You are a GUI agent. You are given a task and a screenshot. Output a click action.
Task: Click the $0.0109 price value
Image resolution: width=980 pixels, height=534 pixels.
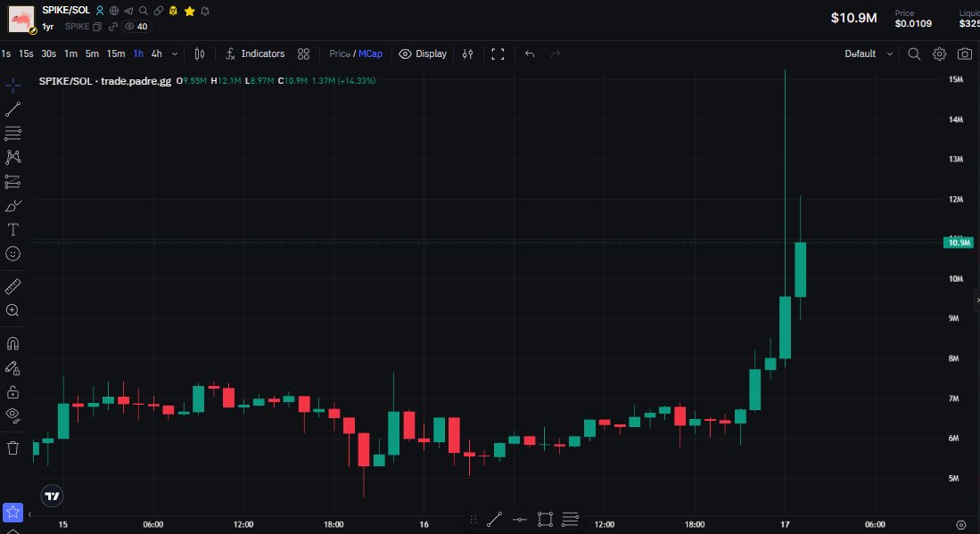[913, 24]
